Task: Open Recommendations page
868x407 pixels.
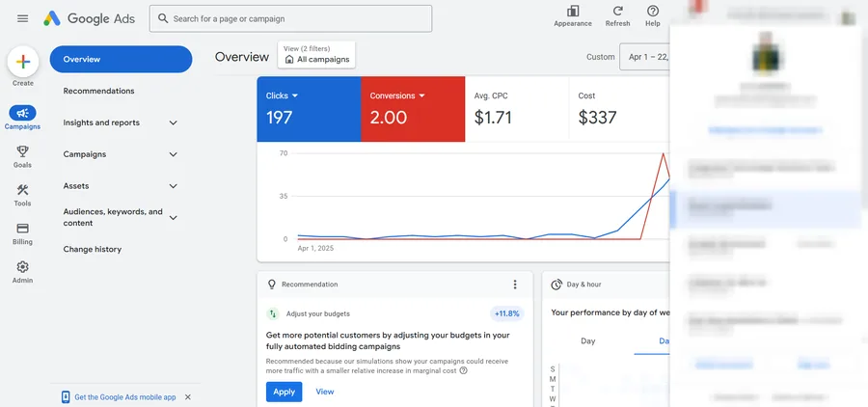Action: pyautogui.click(x=98, y=91)
